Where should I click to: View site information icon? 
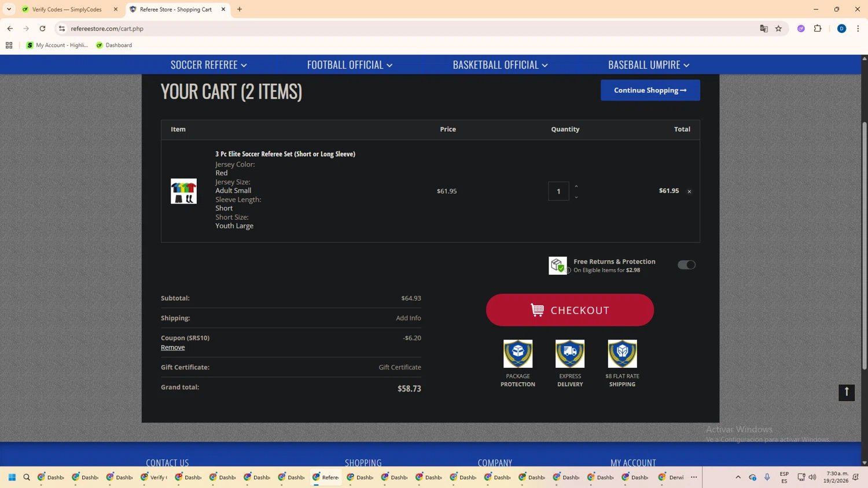[62, 28]
